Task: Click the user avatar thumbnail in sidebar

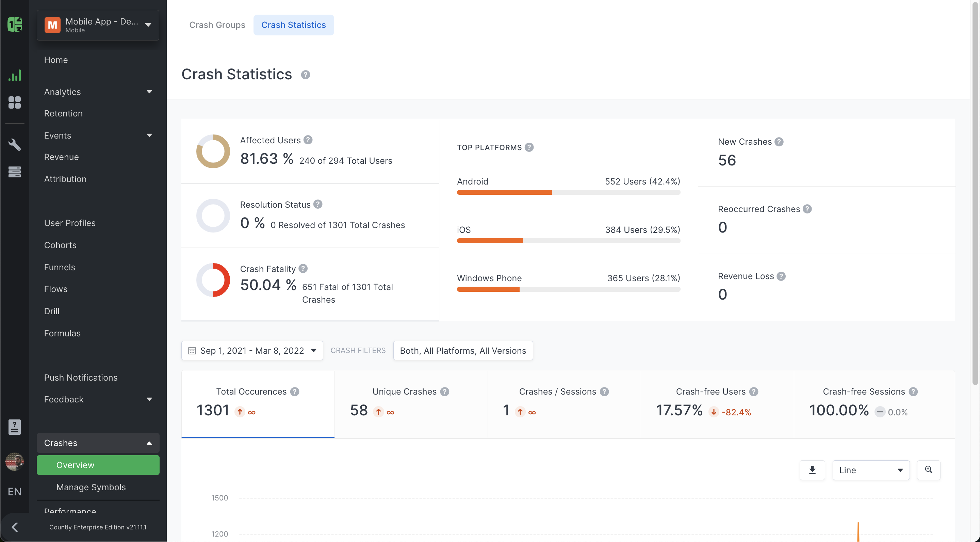Action: pyautogui.click(x=14, y=462)
